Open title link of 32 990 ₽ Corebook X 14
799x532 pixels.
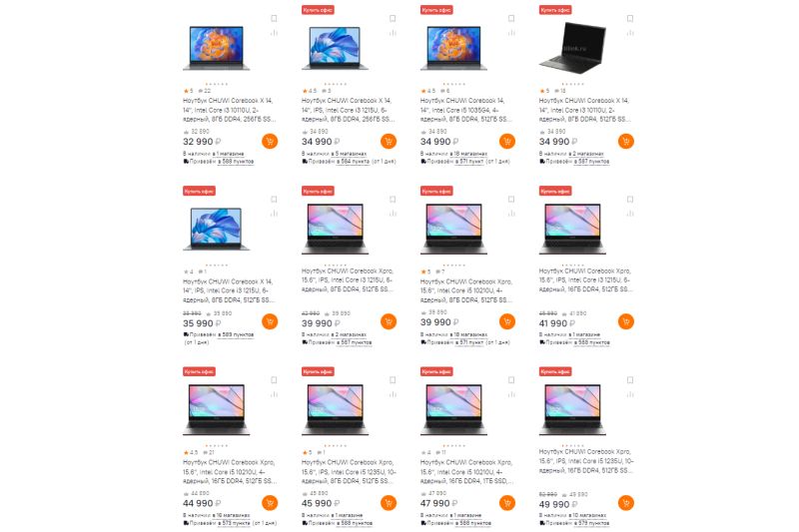click(230, 110)
